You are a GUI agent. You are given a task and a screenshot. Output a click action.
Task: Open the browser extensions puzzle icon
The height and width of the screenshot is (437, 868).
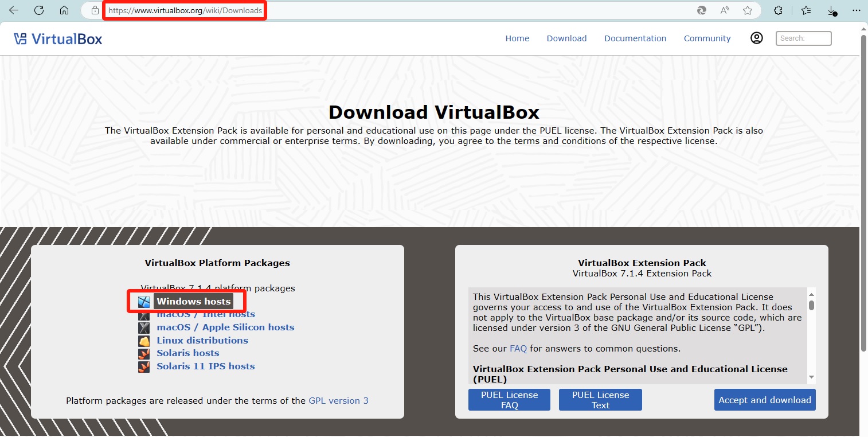click(x=778, y=10)
